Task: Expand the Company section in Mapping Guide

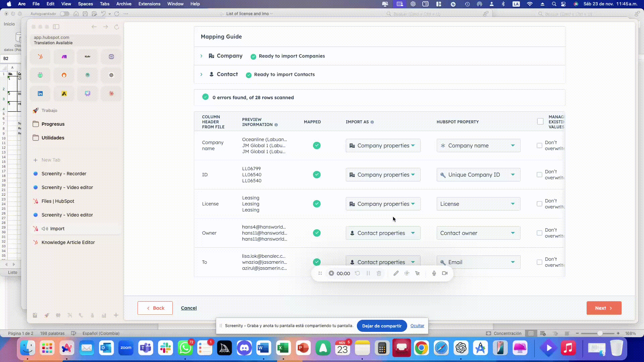Action: 202,56
